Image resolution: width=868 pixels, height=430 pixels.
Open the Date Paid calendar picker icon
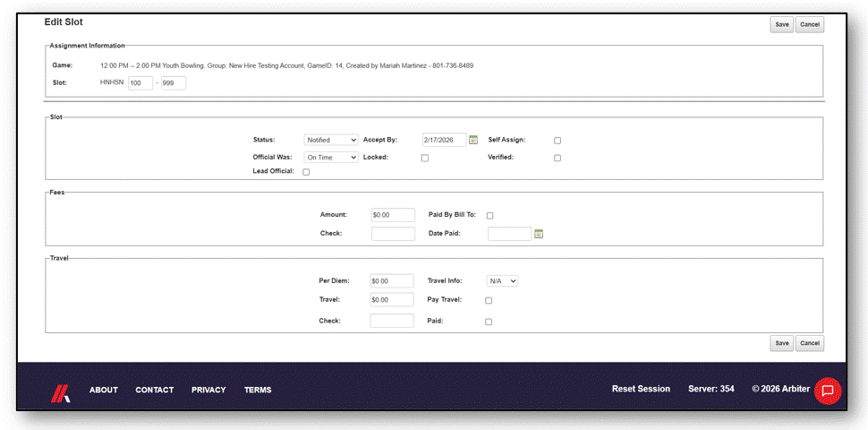[539, 234]
